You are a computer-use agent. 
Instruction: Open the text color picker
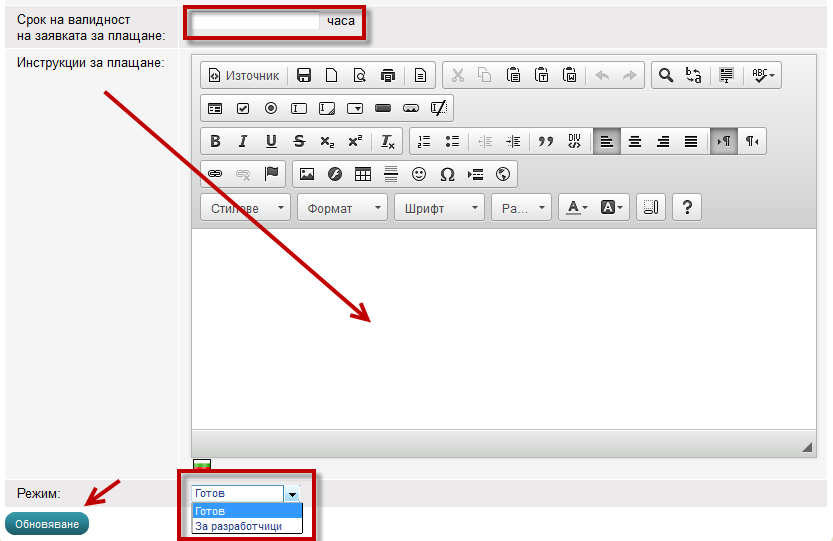[x=578, y=208]
